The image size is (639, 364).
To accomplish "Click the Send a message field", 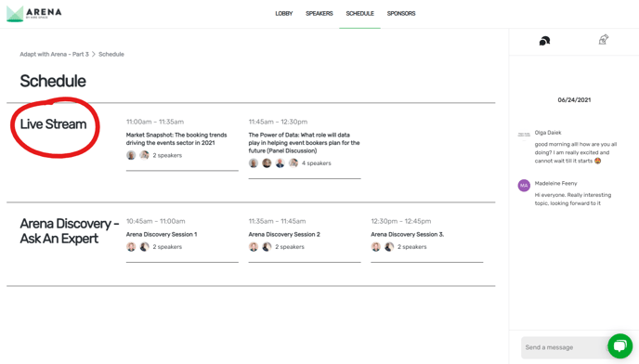I will pos(564,347).
